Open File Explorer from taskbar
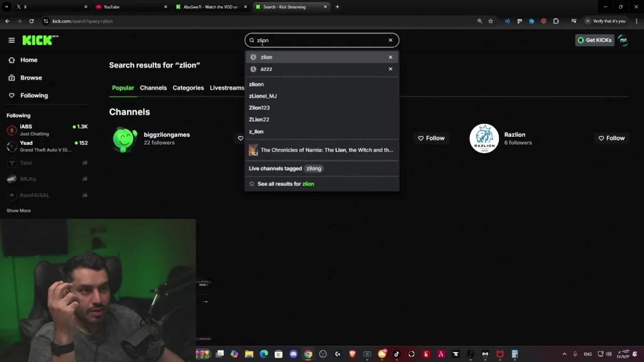The height and width of the screenshot is (362, 644). [249, 354]
